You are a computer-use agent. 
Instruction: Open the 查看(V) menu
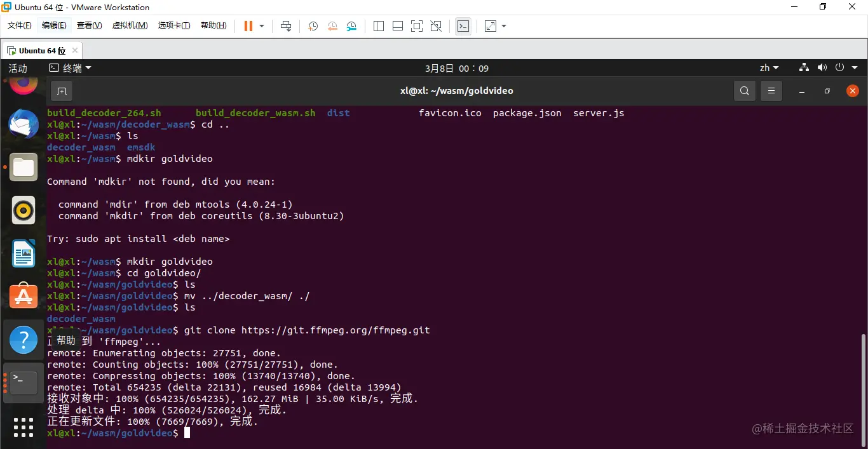[x=90, y=26]
